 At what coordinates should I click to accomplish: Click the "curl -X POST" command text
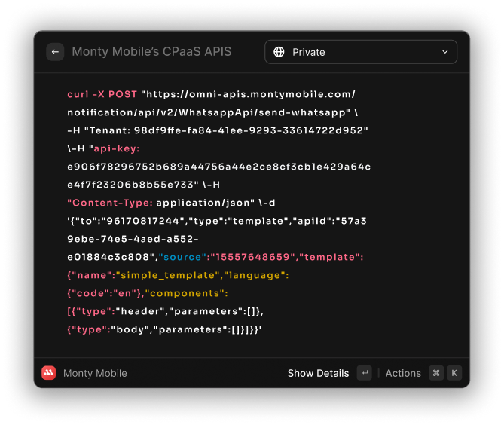pyautogui.click(x=102, y=94)
